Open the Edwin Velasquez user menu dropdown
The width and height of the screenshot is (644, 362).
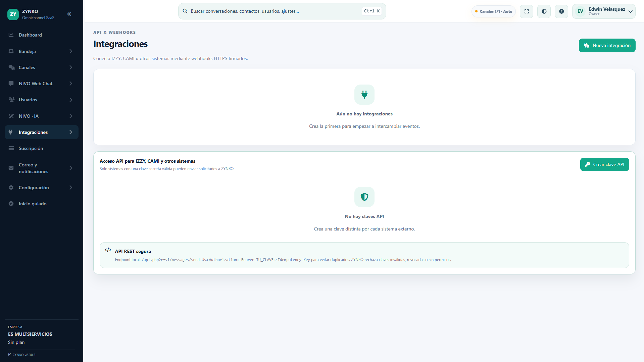point(604,11)
